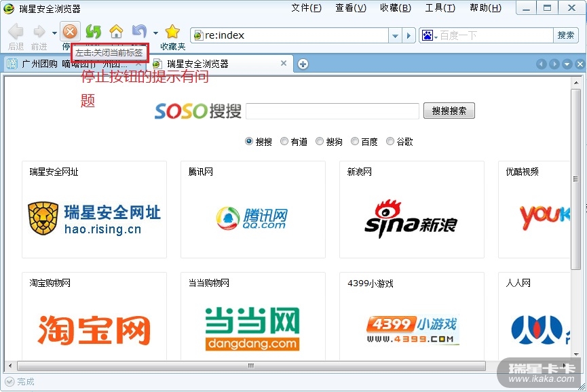Open Baidu search engine selector
Image resolution: width=587 pixels, height=392 pixels.
430,35
